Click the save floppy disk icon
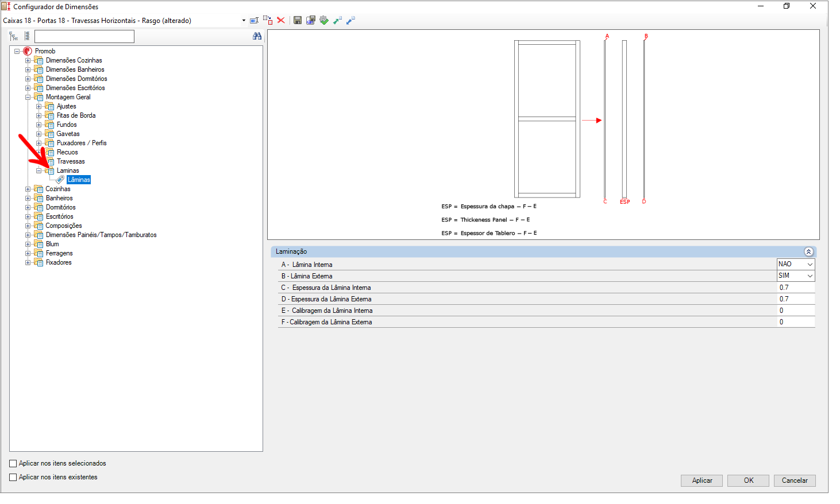The width and height of the screenshot is (840, 504). (298, 20)
